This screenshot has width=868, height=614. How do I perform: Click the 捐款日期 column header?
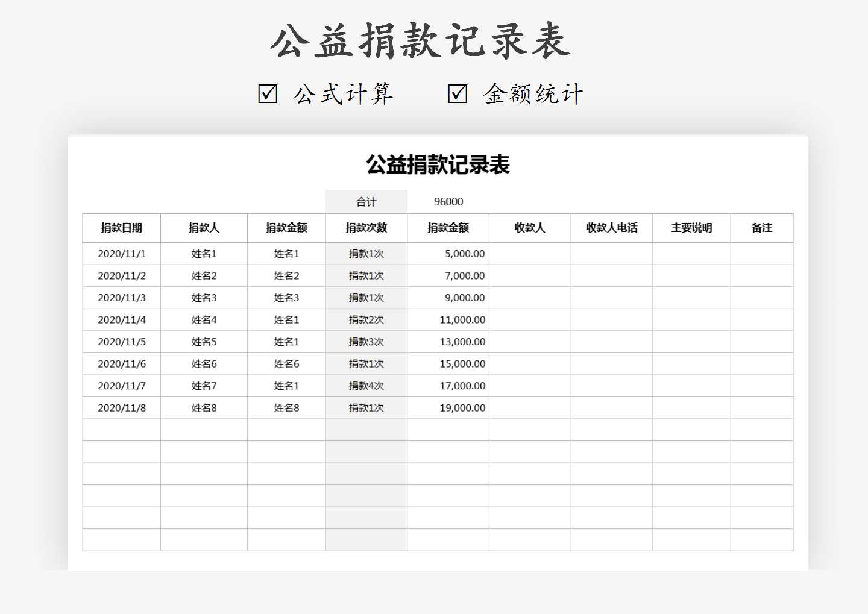[121, 228]
